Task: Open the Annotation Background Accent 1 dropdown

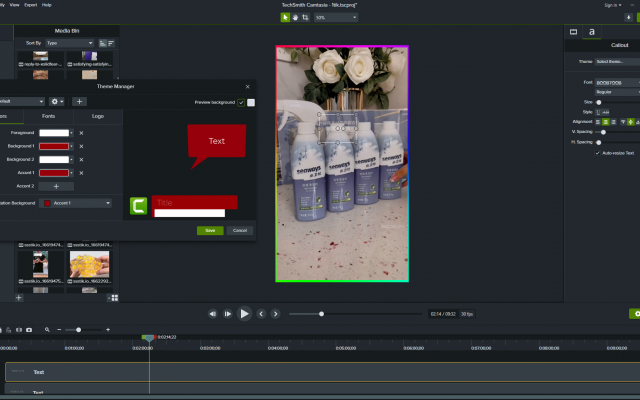Action: coord(76,203)
